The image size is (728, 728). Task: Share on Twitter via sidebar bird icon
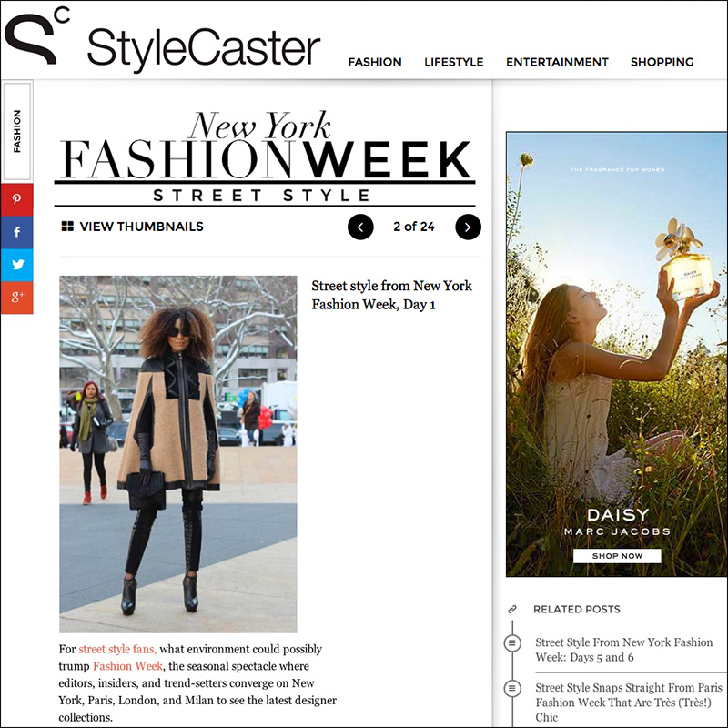16,265
